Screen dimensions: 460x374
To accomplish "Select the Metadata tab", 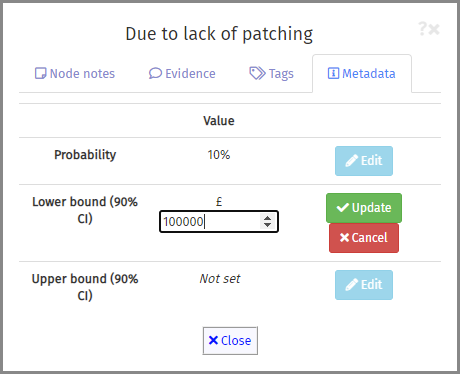I will 362,74.
